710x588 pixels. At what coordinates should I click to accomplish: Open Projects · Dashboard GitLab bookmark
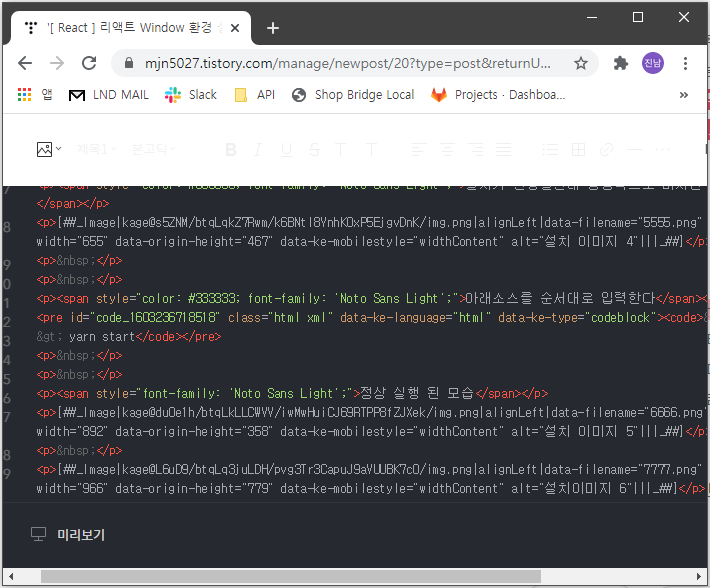tap(498, 95)
